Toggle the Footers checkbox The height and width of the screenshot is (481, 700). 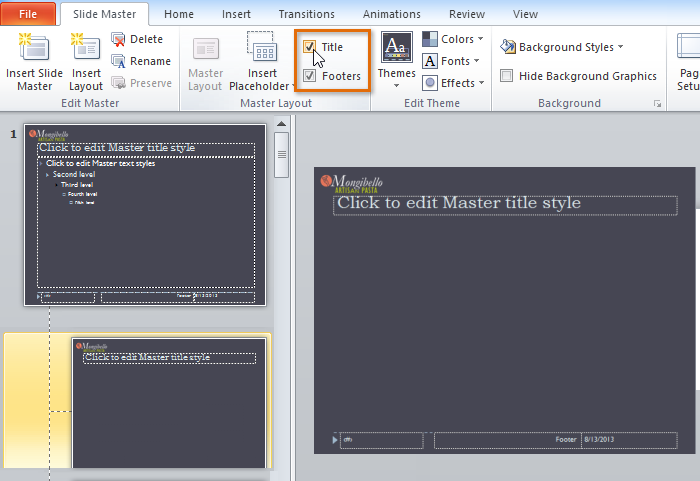click(x=309, y=75)
